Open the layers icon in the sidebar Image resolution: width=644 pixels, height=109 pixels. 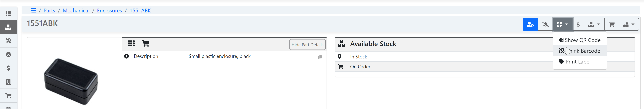[x=8, y=54]
